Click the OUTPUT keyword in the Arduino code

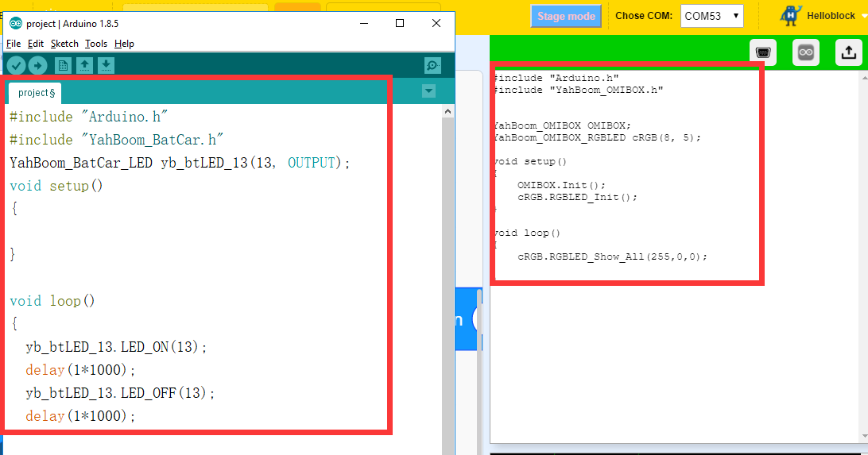[x=311, y=163]
